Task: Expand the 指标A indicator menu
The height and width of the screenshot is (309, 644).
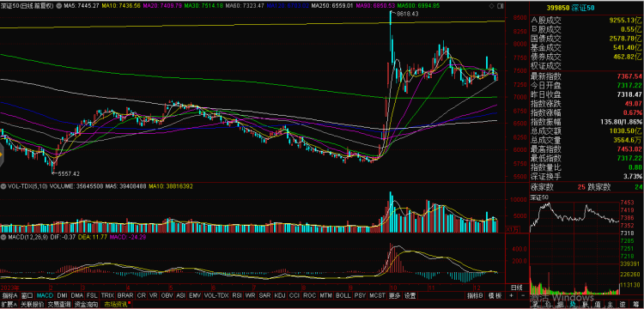Action: click(10, 295)
